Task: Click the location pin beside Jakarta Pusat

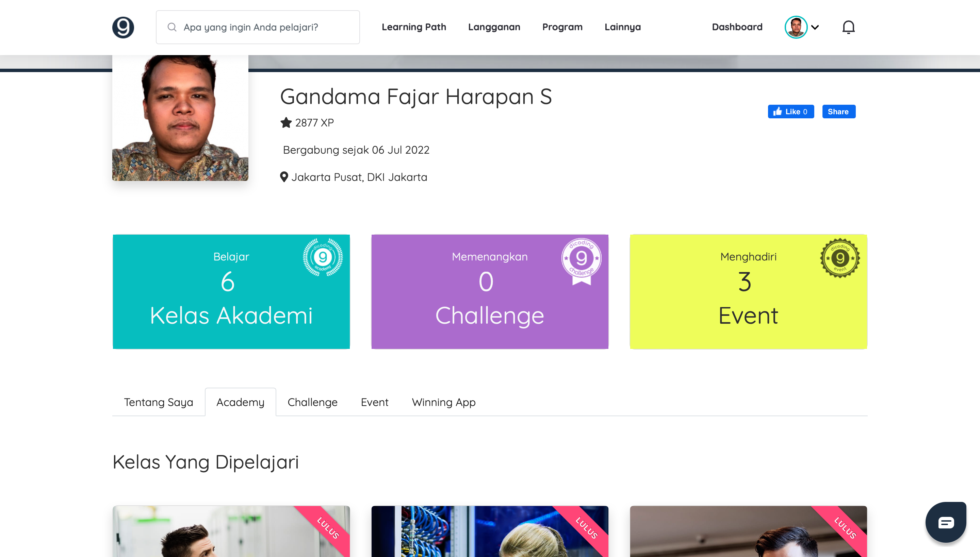Action: [x=284, y=177]
